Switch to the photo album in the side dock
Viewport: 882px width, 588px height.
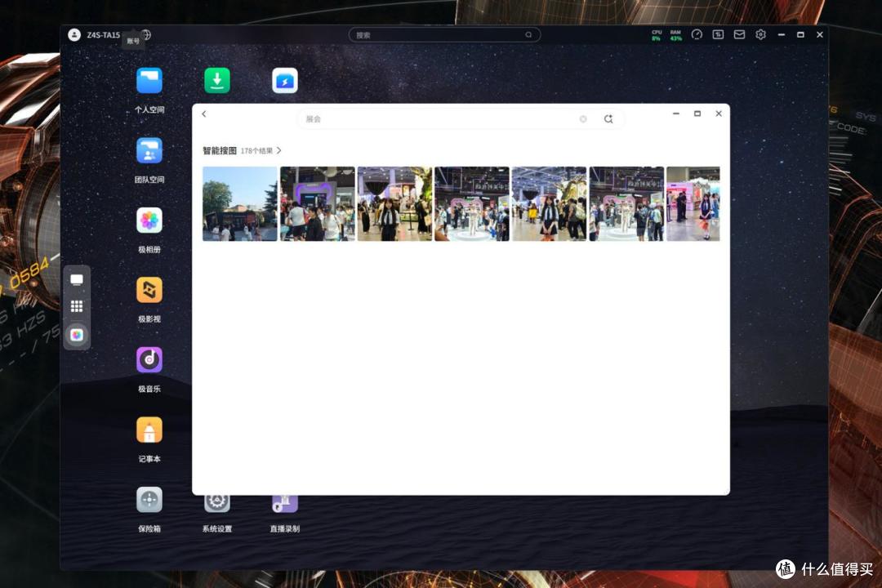[x=77, y=335]
